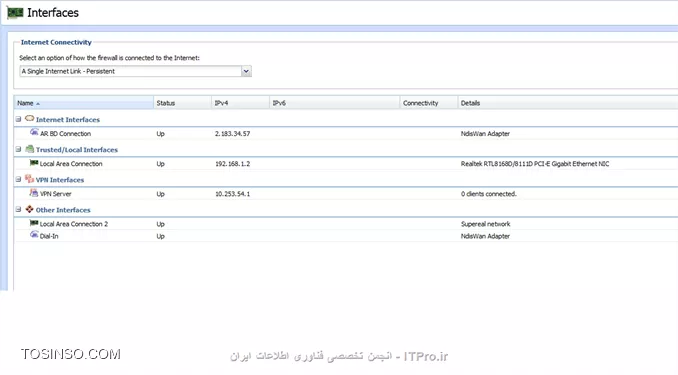This screenshot has width=678, height=375.
Task: Click the IPv4 address 2.183.34.57
Action: (x=233, y=134)
